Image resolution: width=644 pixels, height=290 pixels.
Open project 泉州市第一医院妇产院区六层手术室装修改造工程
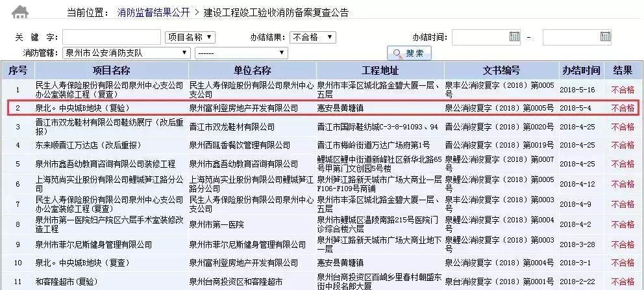coord(109,224)
